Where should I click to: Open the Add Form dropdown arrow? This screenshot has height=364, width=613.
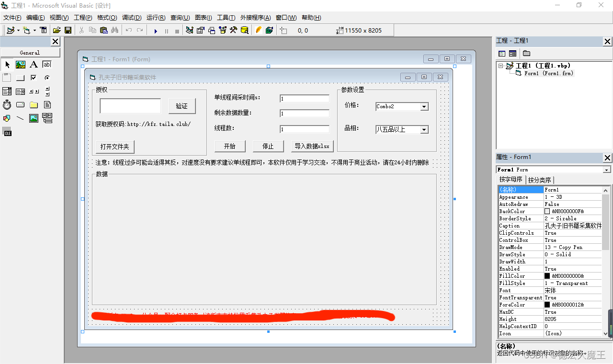[34, 30]
